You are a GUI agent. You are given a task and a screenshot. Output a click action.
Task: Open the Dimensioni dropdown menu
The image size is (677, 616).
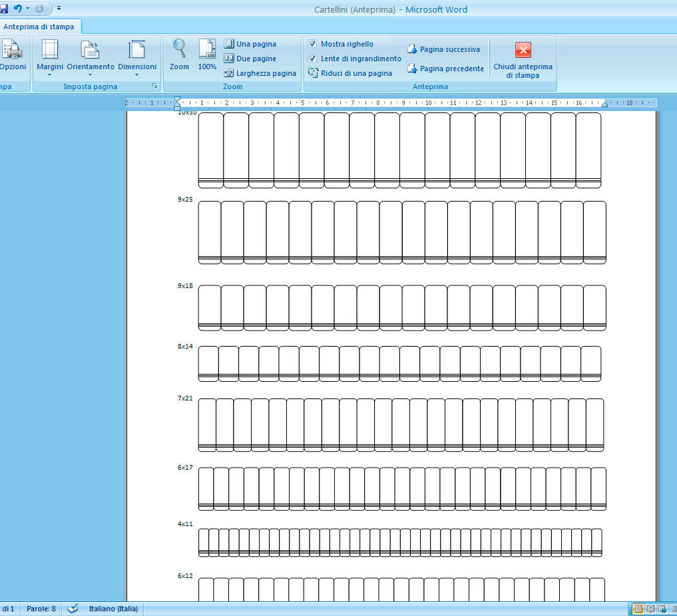pos(137,57)
